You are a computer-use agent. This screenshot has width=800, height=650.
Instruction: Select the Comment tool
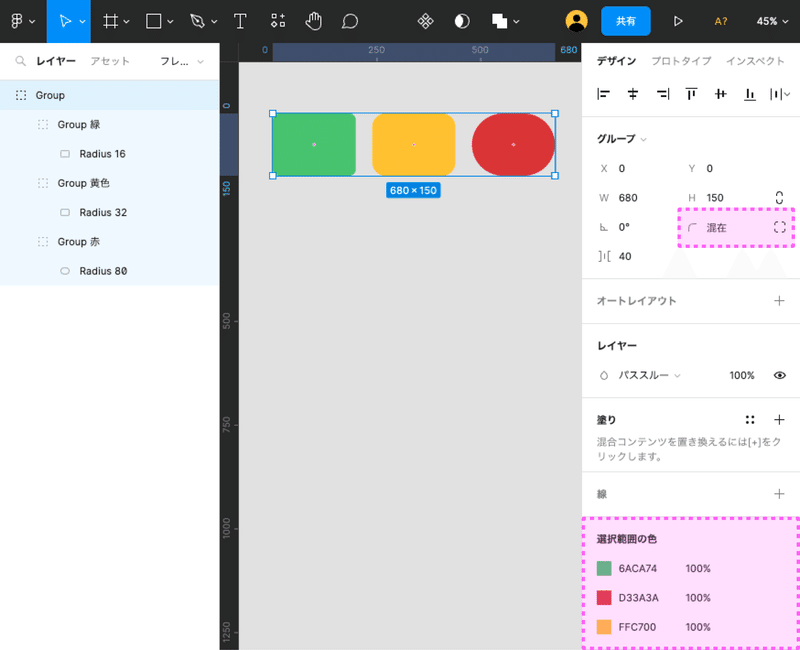(350, 21)
